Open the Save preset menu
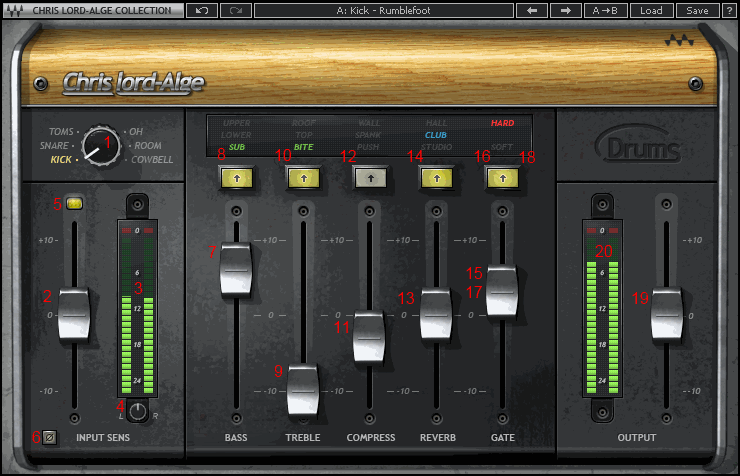 697,11
